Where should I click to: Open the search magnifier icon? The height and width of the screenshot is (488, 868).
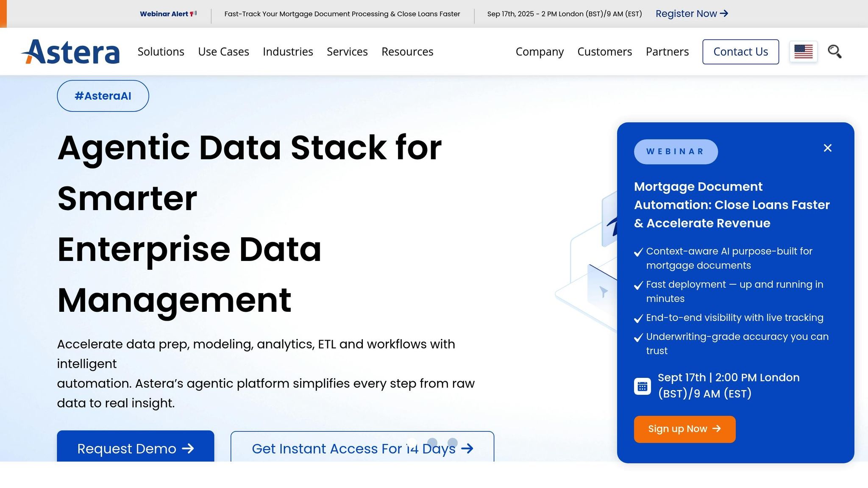click(x=835, y=52)
